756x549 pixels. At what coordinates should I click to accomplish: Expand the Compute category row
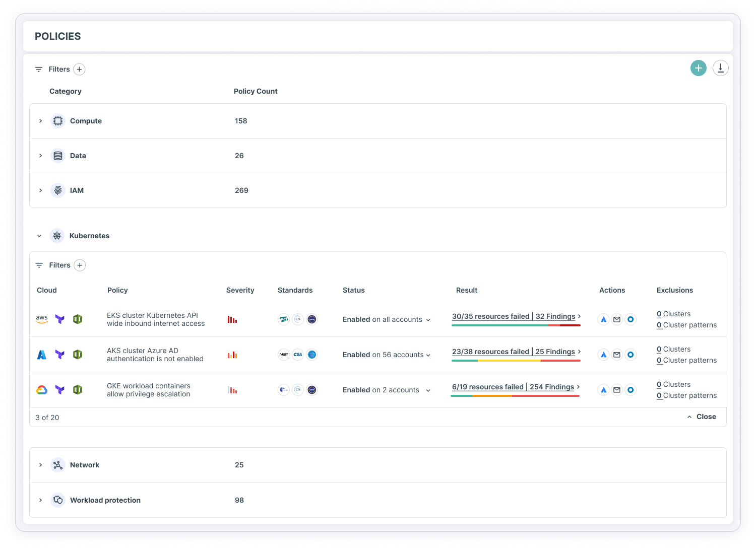coord(41,121)
